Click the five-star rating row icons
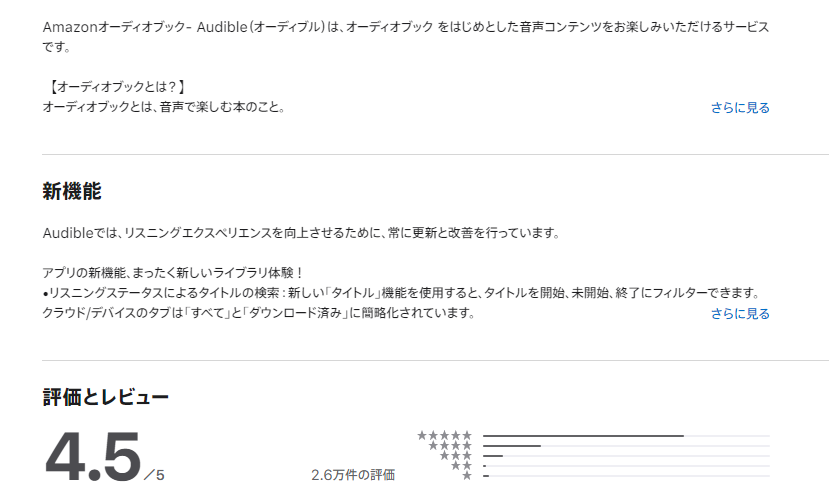This screenshot has width=829, height=499. (444, 436)
